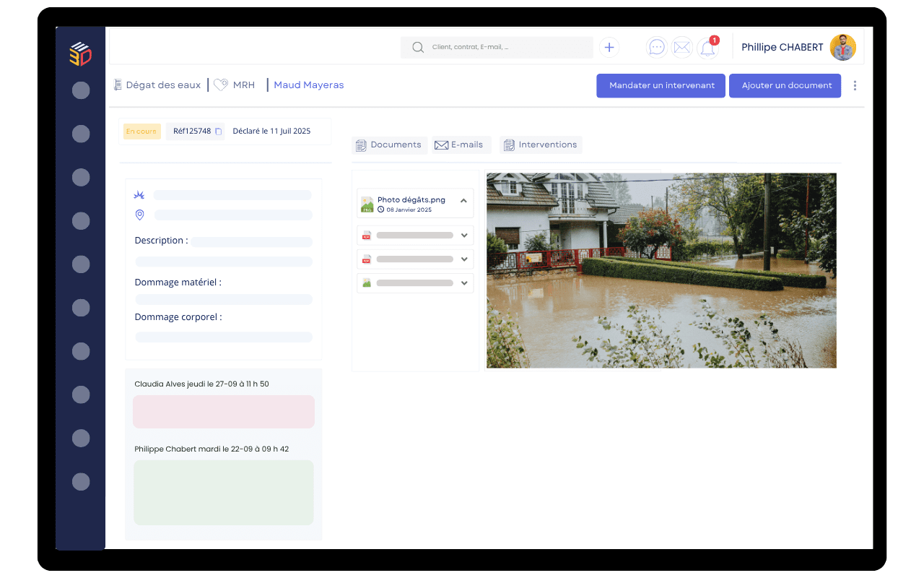Open the envelope mail icon in the header
This screenshot has width=924, height=578.
pos(681,47)
